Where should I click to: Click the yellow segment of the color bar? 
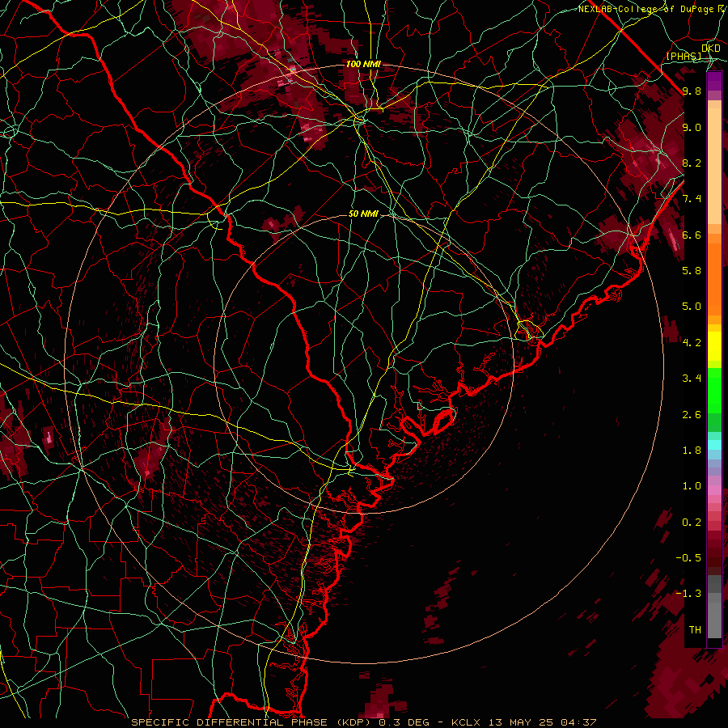point(714,346)
